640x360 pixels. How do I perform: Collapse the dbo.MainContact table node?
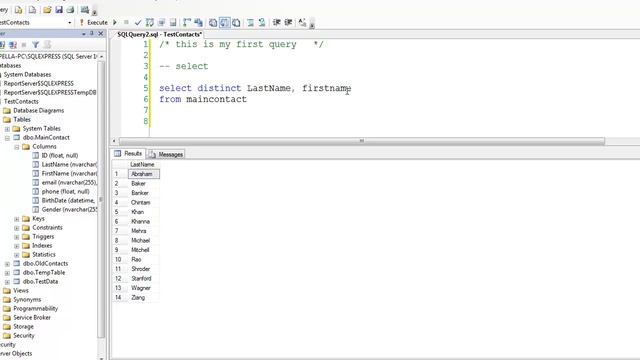[7, 138]
